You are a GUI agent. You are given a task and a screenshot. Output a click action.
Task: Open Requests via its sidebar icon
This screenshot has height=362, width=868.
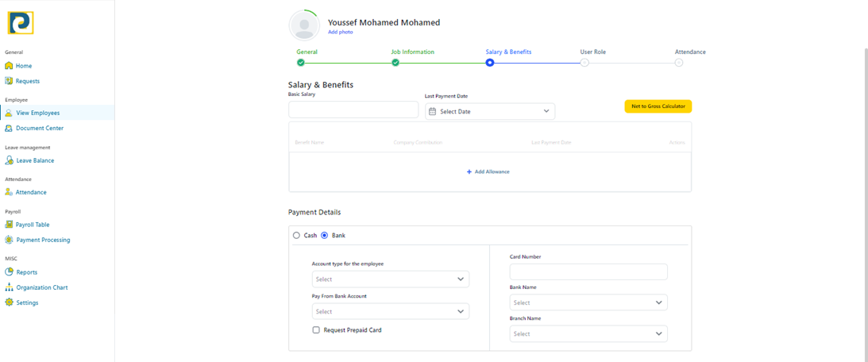[x=9, y=81]
